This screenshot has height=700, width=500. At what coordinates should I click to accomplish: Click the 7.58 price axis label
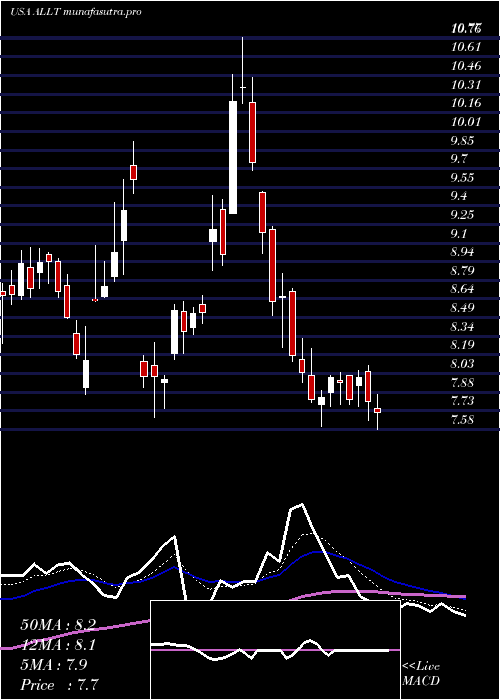463,419
